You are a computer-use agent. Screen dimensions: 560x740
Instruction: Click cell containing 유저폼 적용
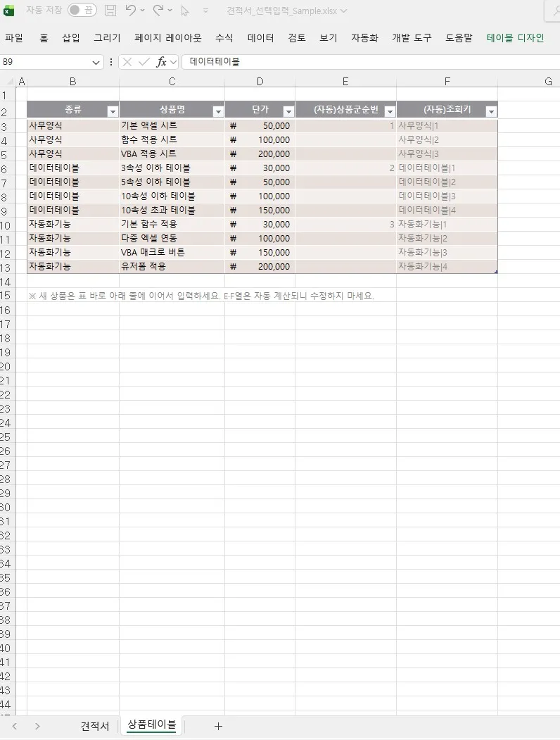(172, 266)
